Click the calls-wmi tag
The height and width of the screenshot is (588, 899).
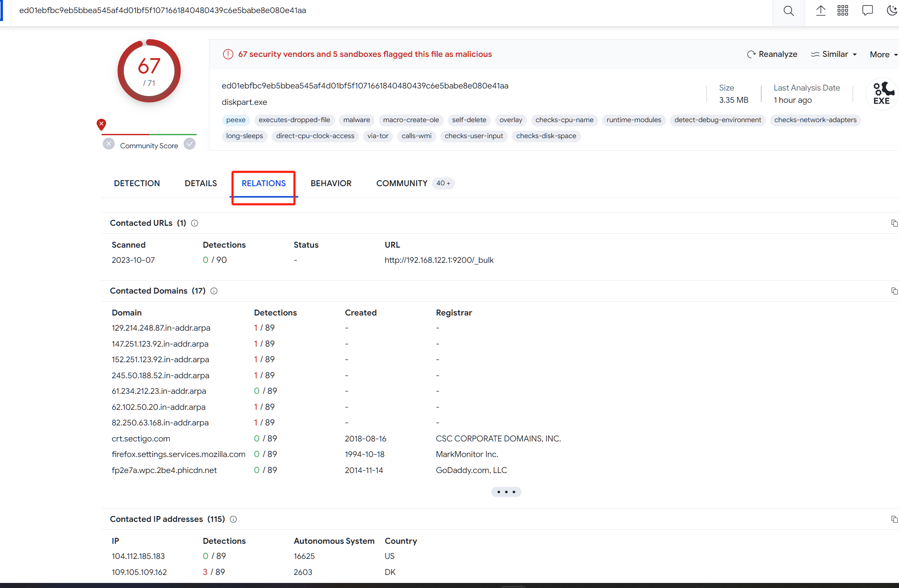click(x=417, y=136)
